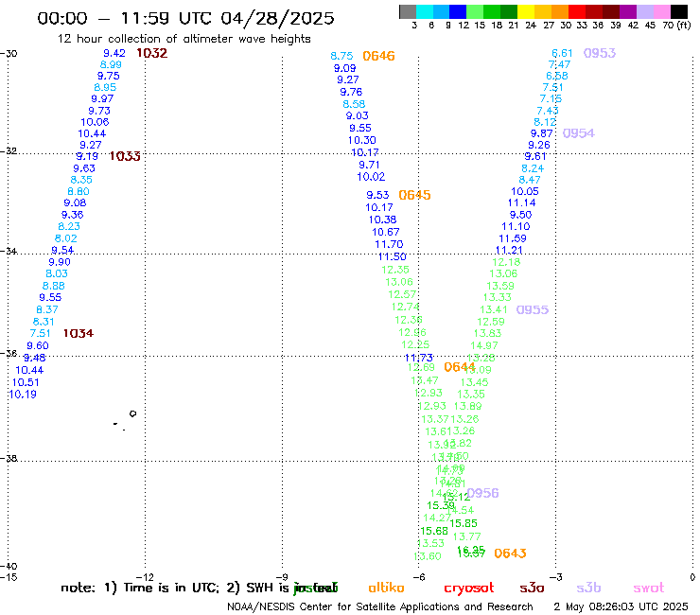Screen dimensions: 700x615
Task: Click the 'swot' satellite legend label
Action: 649,588
